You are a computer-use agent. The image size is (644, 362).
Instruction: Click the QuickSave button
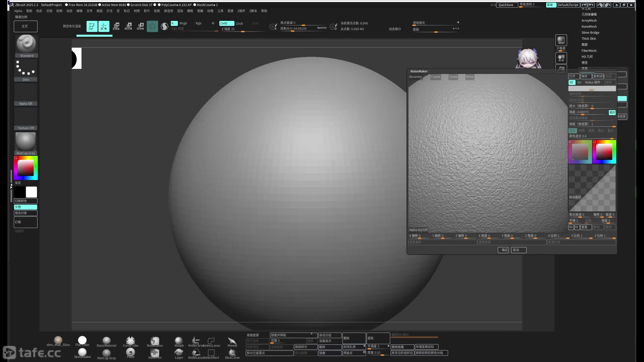[x=507, y=5]
